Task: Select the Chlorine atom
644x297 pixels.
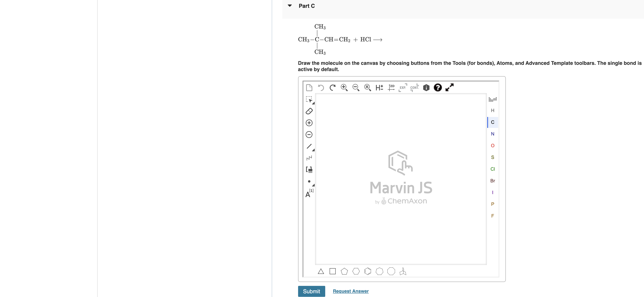Action: pos(493,169)
